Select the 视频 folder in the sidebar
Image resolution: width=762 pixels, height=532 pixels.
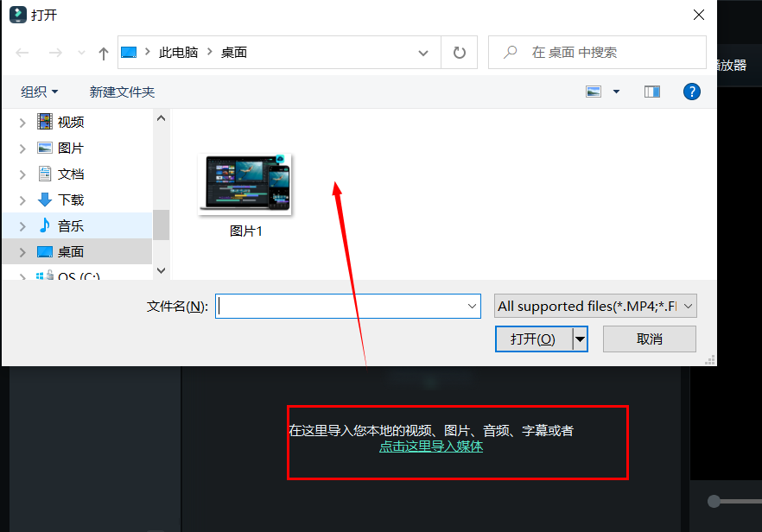point(70,121)
